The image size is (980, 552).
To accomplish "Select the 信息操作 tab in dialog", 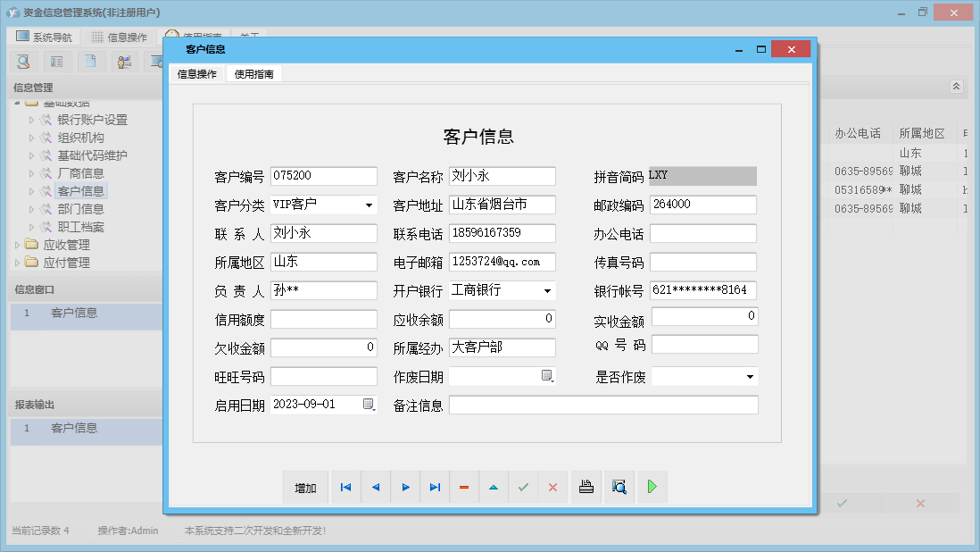I will pyautogui.click(x=196, y=74).
